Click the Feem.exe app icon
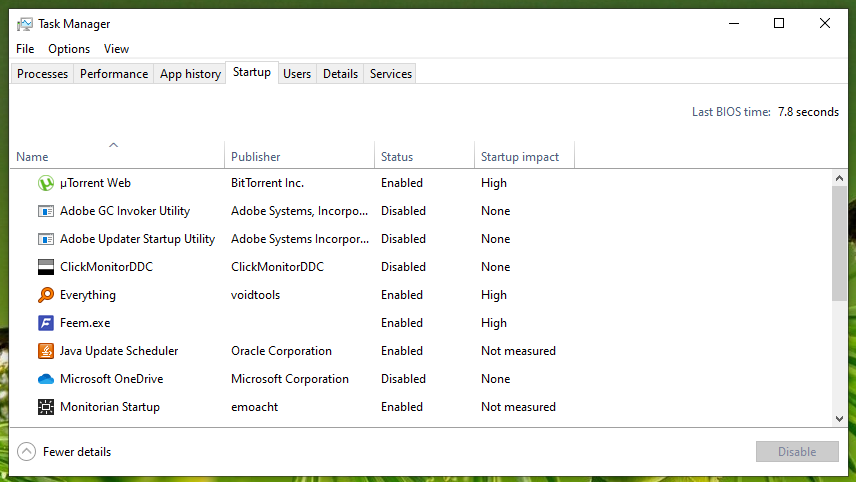Image resolution: width=856 pixels, height=482 pixels. coord(46,323)
